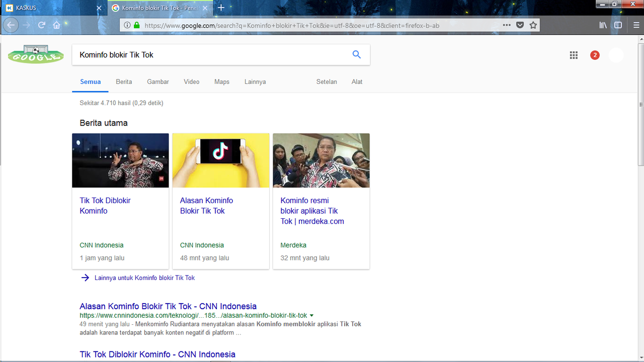Image resolution: width=644 pixels, height=362 pixels.
Task: Open result Tik Tok Diblokir Kominfo - CNN Indonesia
Action: [157, 354]
